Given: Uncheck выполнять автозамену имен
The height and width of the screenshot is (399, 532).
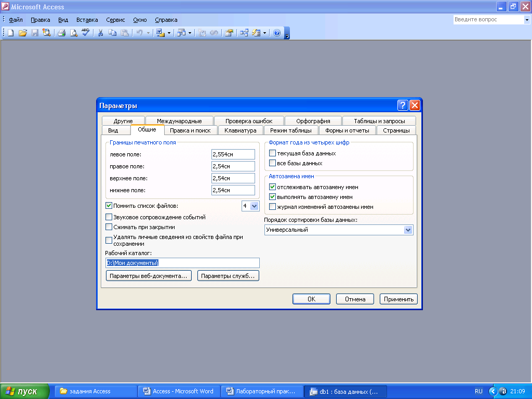Looking at the screenshot, I should pos(272,197).
